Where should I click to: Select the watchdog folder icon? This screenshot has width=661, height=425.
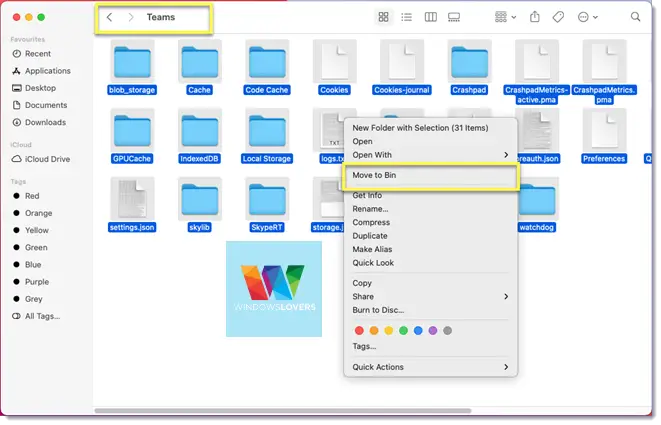(x=538, y=199)
